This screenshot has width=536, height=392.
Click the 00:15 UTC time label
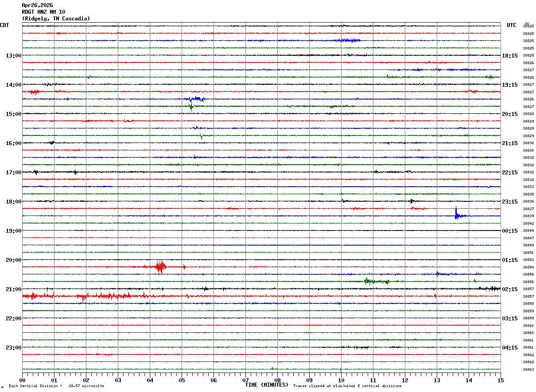pos(510,231)
